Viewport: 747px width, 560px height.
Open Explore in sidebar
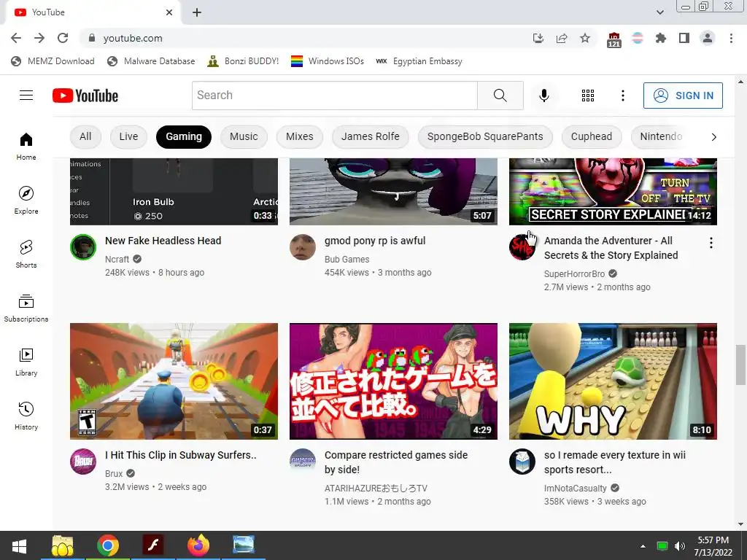click(x=26, y=200)
